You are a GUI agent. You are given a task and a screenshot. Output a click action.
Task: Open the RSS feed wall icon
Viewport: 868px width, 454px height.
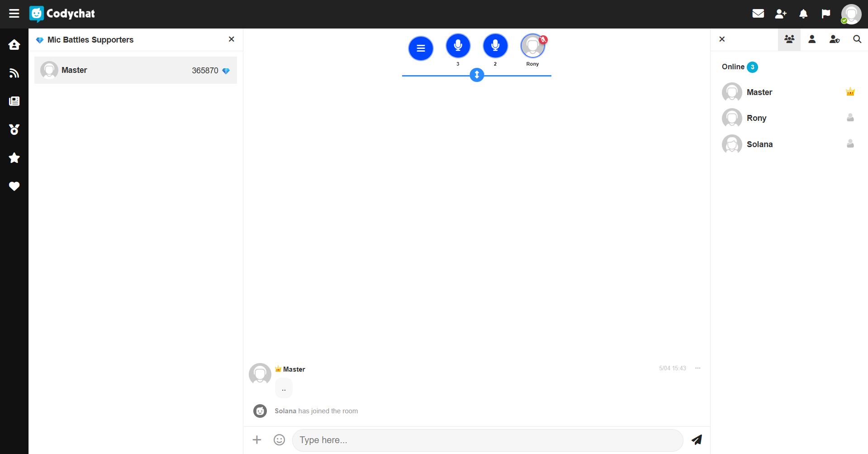click(x=14, y=73)
